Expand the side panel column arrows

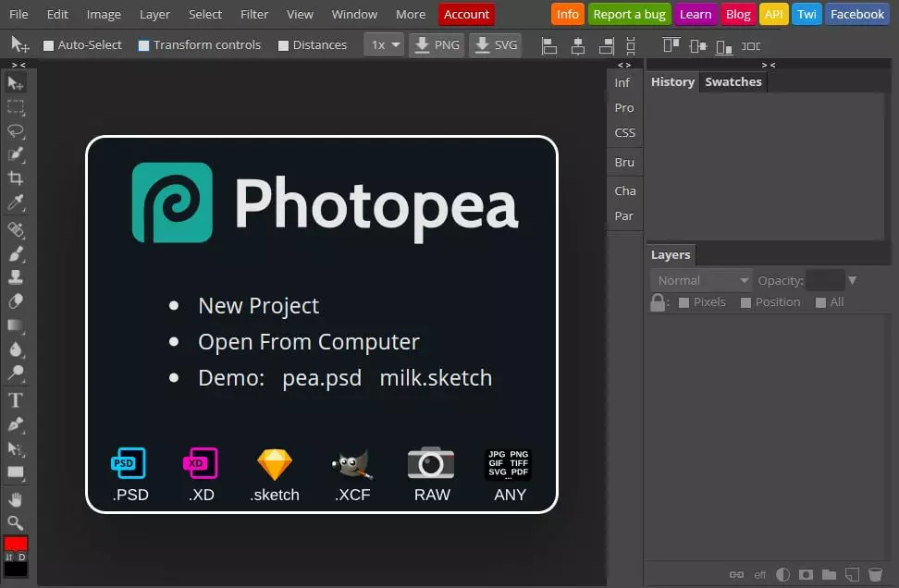pyautogui.click(x=624, y=65)
